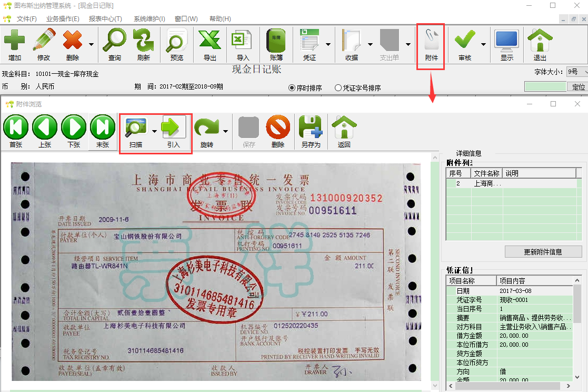Open the 系统维护(I) menu

[x=150, y=19]
